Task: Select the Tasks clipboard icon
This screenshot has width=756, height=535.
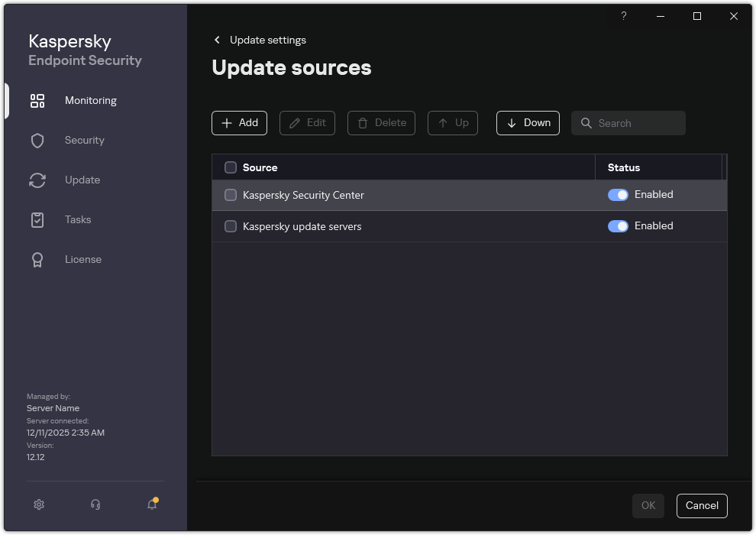Action: click(37, 219)
